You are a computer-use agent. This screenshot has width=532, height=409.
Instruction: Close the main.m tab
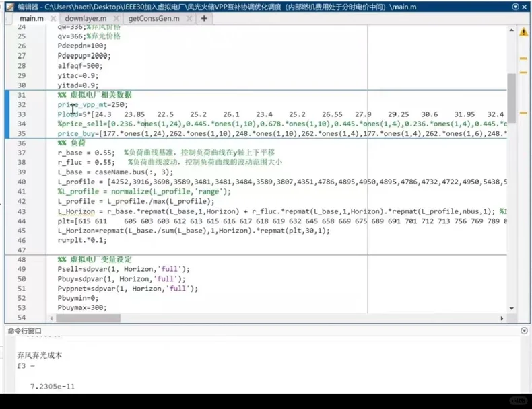coord(53,19)
